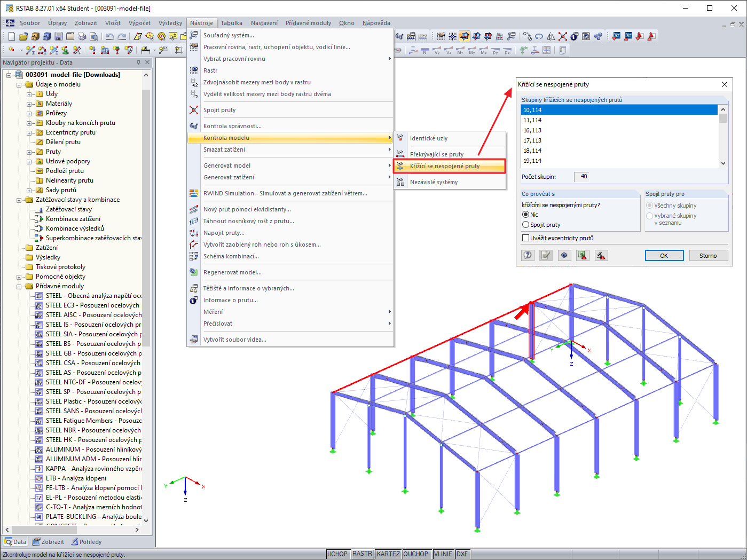Enable Uvážit excentricity prutů checkbox
Image resolution: width=747 pixels, height=560 pixels.
[526, 238]
